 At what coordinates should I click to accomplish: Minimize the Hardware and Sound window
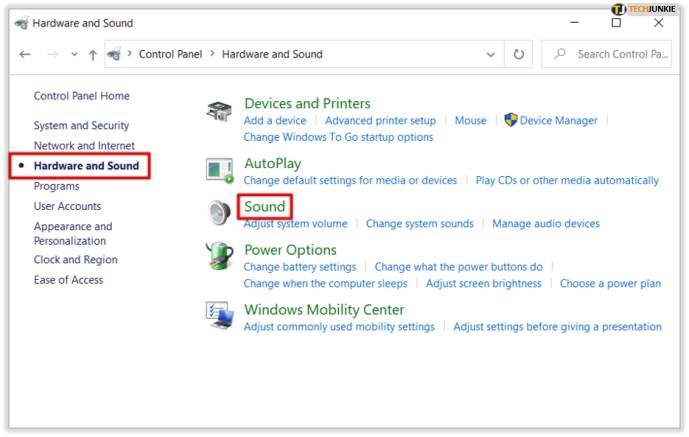point(574,22)
